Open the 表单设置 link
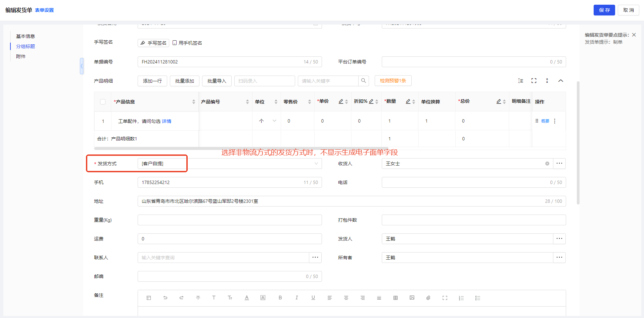The height and width of the screenshot is (318, 644). [x=44, y=10]
